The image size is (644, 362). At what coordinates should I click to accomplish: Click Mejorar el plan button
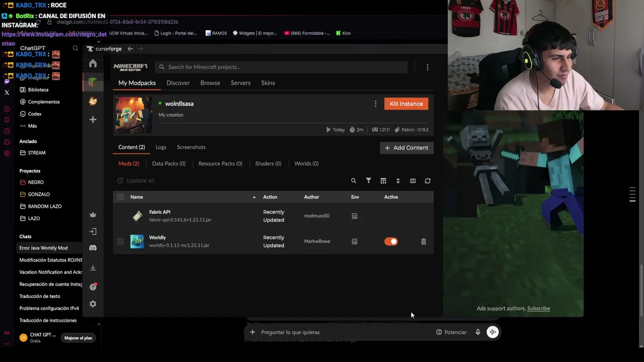pyautogui.click(x=78, y=338)
